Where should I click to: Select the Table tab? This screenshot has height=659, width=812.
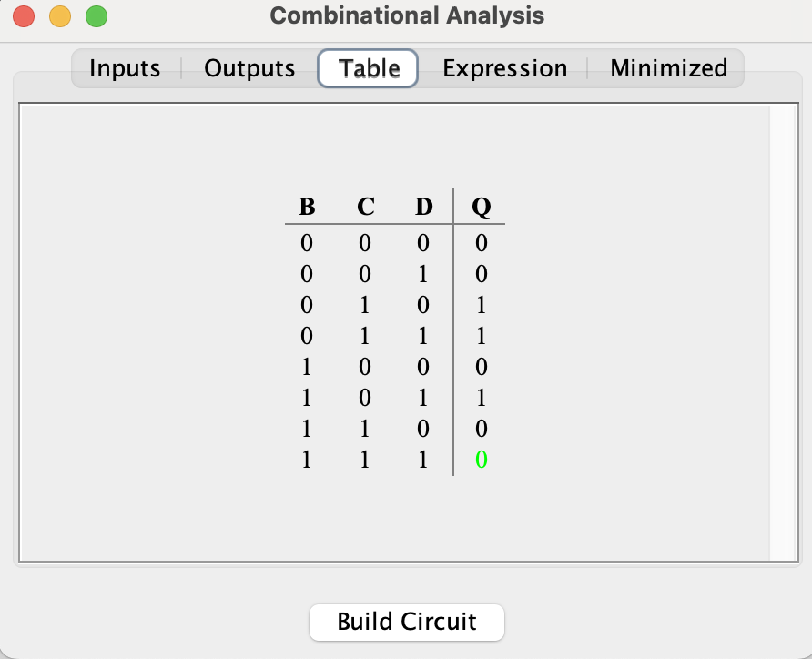[x=369, y=68]
